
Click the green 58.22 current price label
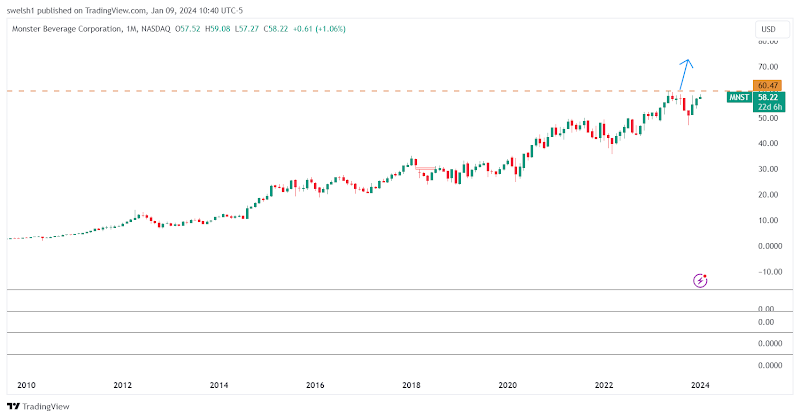(768, 97)
